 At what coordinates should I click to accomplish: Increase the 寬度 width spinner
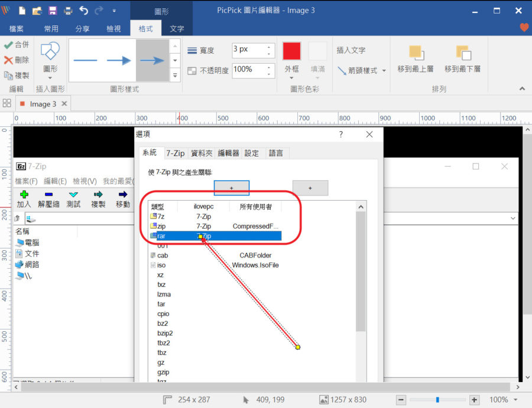pyautogui.click(x=269, y=47)
